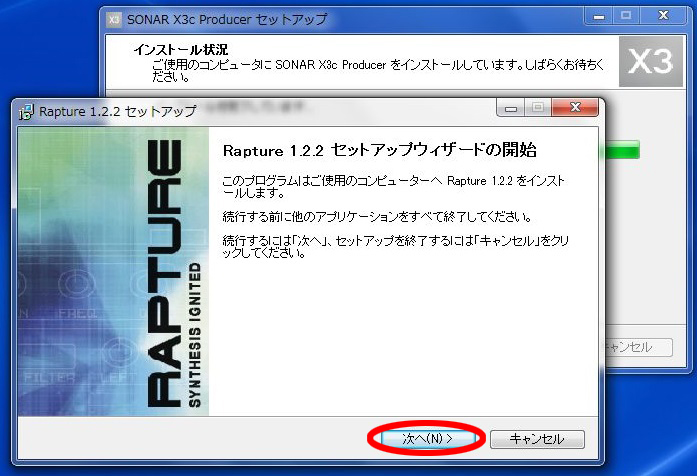
Task: Close the SONAR X3c Producer setup window
Action: [663, 16]
